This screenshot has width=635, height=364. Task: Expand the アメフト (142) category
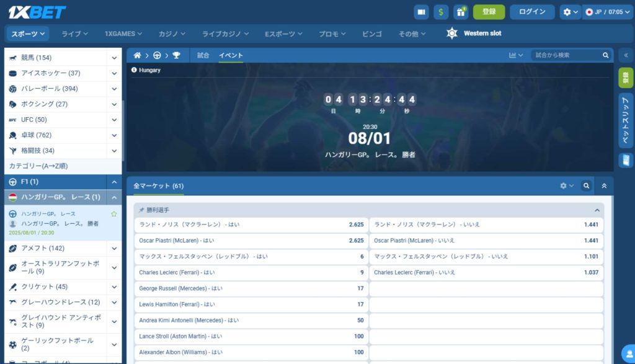(x=114, y=249)
